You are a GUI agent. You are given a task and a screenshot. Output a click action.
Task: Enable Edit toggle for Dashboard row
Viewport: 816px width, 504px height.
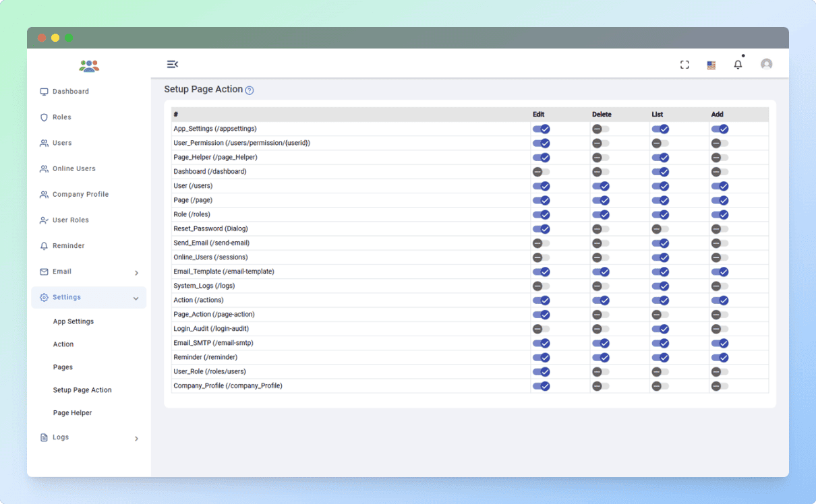click(542, 172)
